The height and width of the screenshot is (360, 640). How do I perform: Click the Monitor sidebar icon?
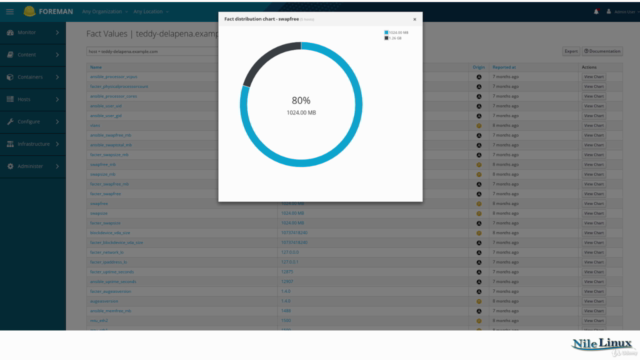[10, 32]
